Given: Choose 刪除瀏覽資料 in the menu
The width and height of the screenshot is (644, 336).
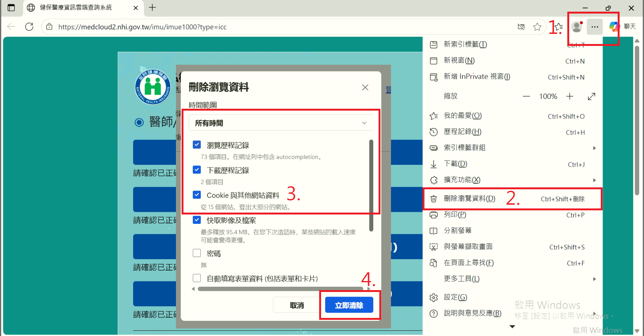Looking at the screenshot, I should point(512,199).
